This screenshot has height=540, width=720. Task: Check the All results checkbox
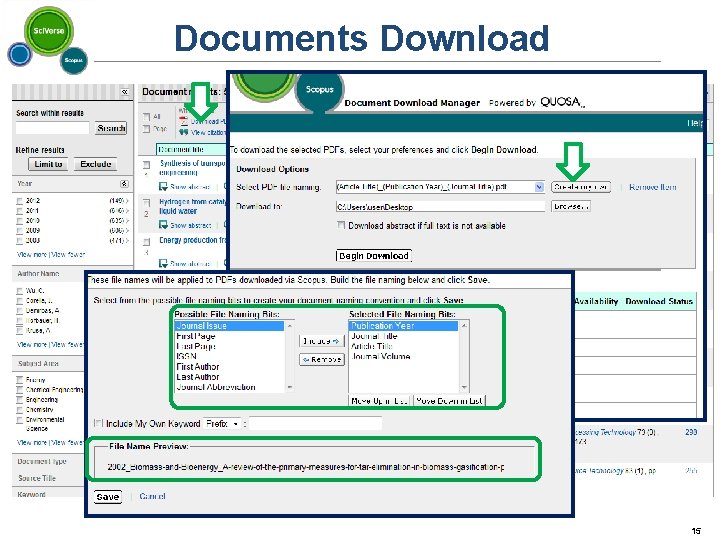[x=146, y=117]
